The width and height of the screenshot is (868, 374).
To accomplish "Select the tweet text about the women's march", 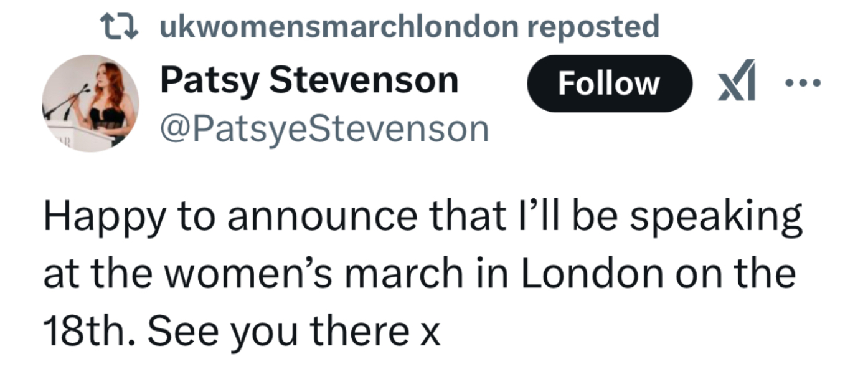I will coord(417,271).
